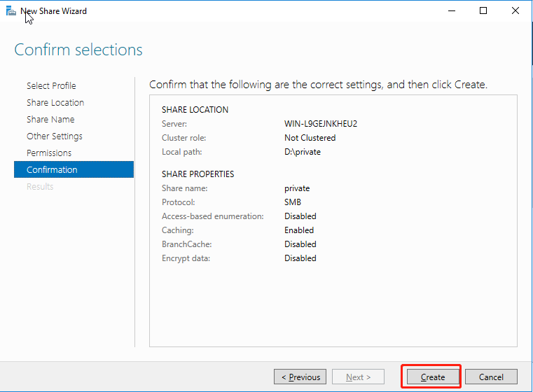Click the SMB protocol value
533x392 pixels.
293,202
